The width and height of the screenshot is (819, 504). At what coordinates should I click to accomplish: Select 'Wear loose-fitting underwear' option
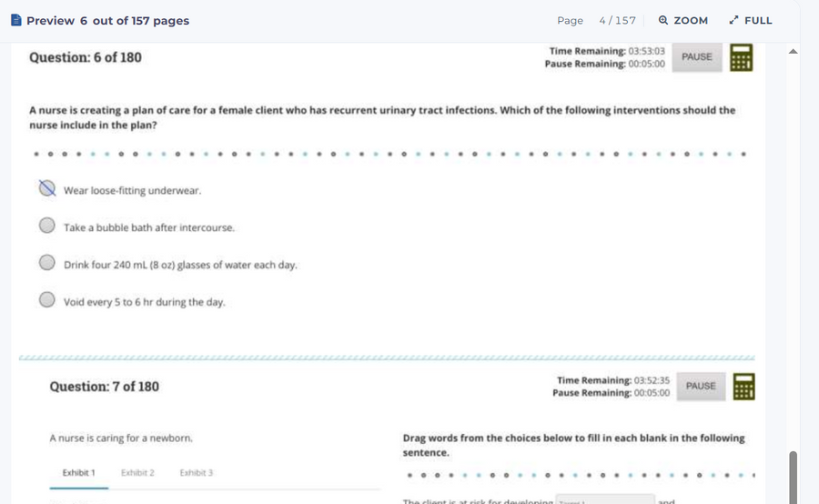tap(47, 188)
